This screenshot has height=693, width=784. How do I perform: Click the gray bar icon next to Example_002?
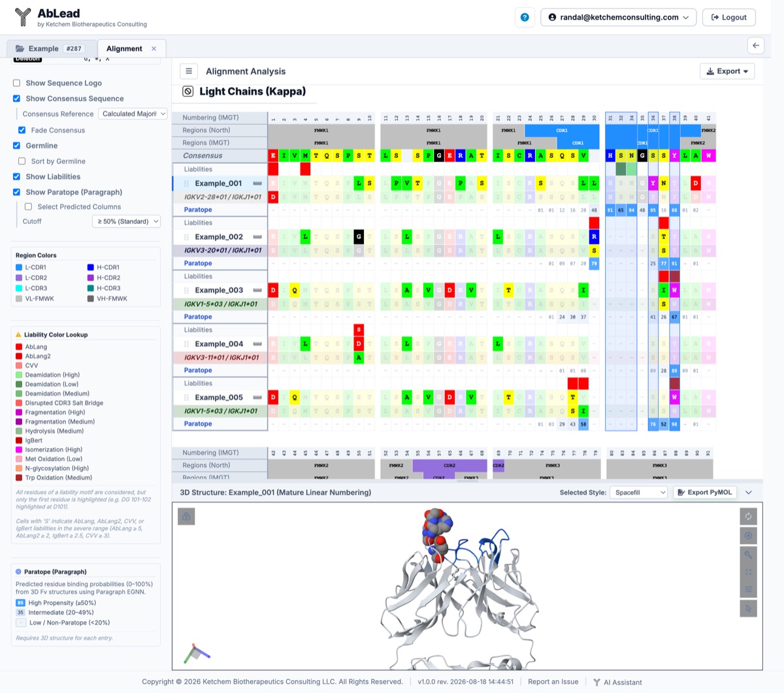click(x=257, y=237)
